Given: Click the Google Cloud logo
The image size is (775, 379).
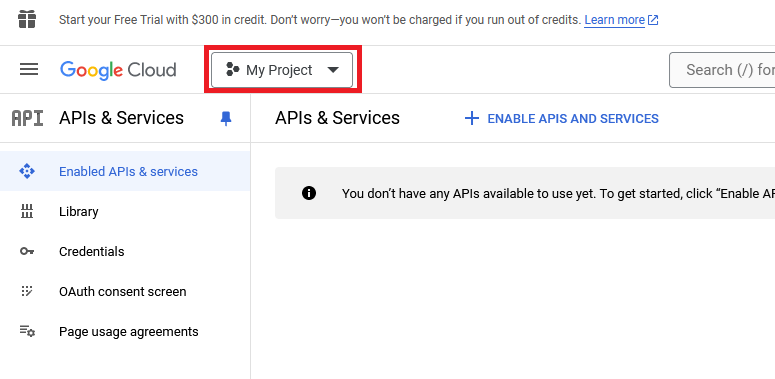Looking at the screenshot, I should 118,70.
